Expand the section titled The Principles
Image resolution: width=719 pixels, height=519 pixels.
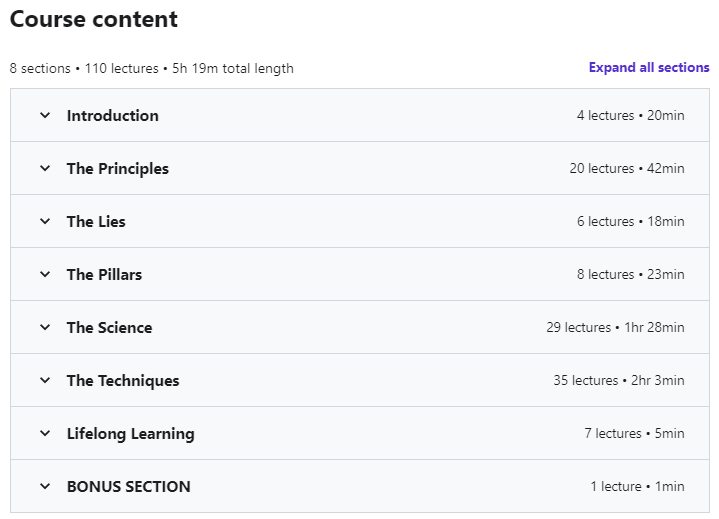pyautogui.click(x=118, y=168)
